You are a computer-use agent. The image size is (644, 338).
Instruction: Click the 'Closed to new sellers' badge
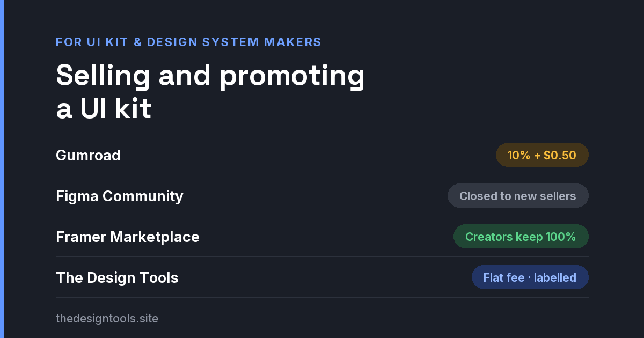[x=518, y=196]
